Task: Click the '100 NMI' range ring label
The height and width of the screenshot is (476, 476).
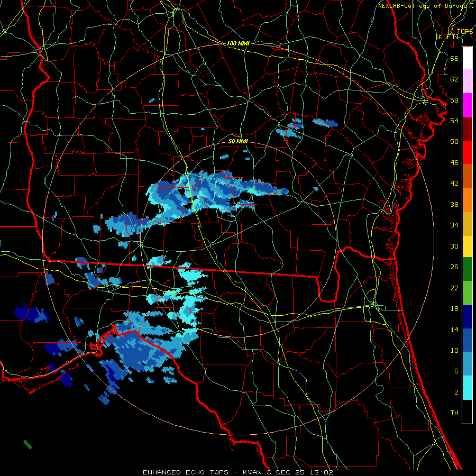Action: point(238,44)
